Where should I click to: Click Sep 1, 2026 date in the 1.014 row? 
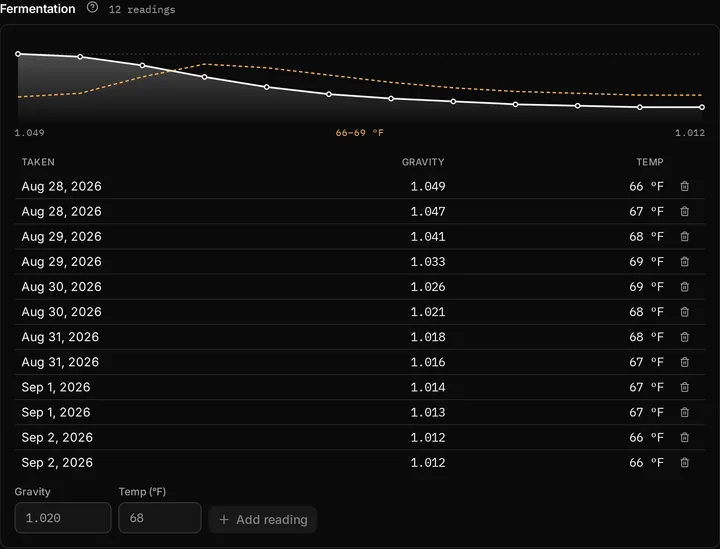[x=56, y=387]
